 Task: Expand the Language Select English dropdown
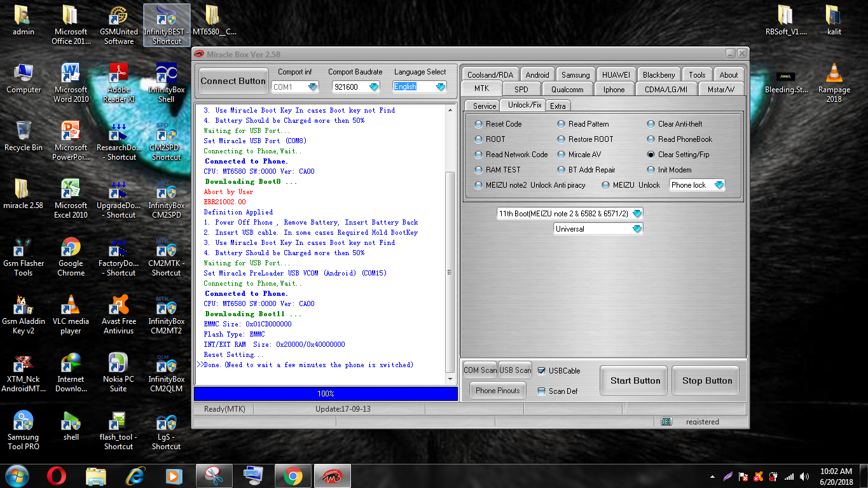[x=420, y=87]
